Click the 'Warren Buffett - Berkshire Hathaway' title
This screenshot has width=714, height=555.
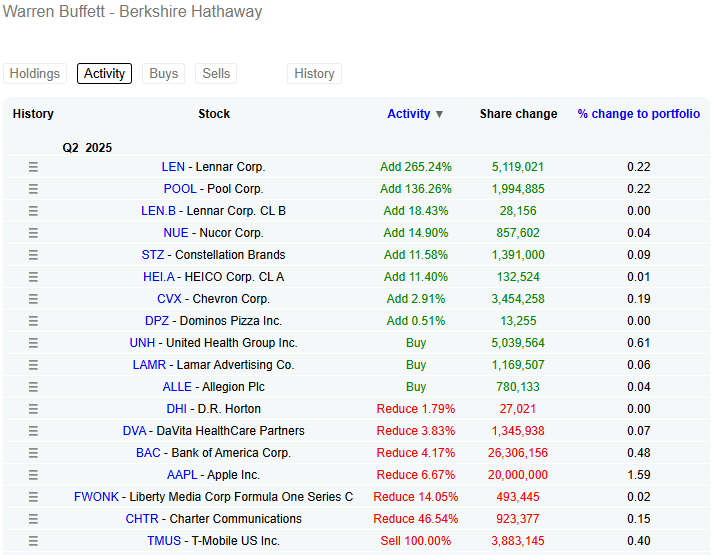(133, 11)
